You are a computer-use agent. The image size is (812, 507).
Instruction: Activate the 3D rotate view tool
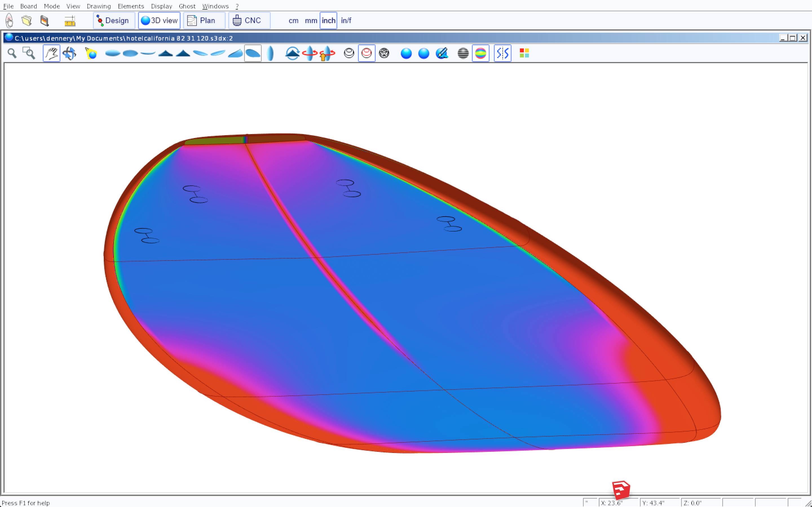point(69,53)
